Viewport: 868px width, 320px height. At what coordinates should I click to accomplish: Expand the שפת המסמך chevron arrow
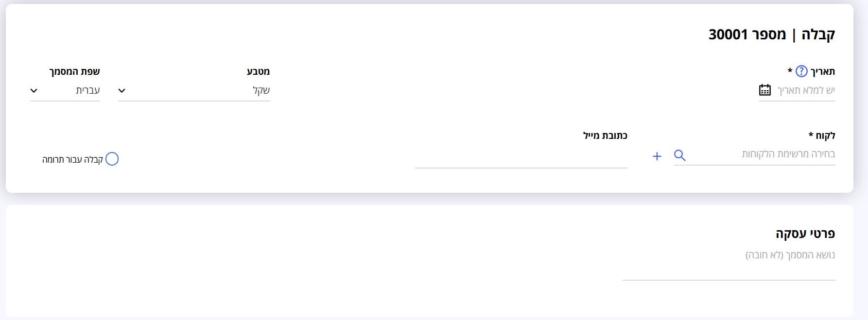click(x=34, y=91)
